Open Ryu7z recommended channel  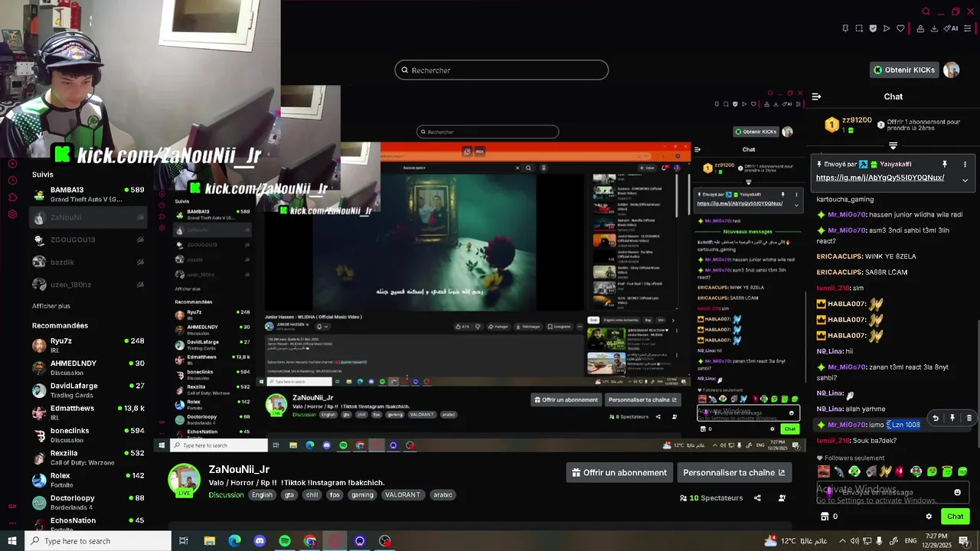tap(88, 345)
